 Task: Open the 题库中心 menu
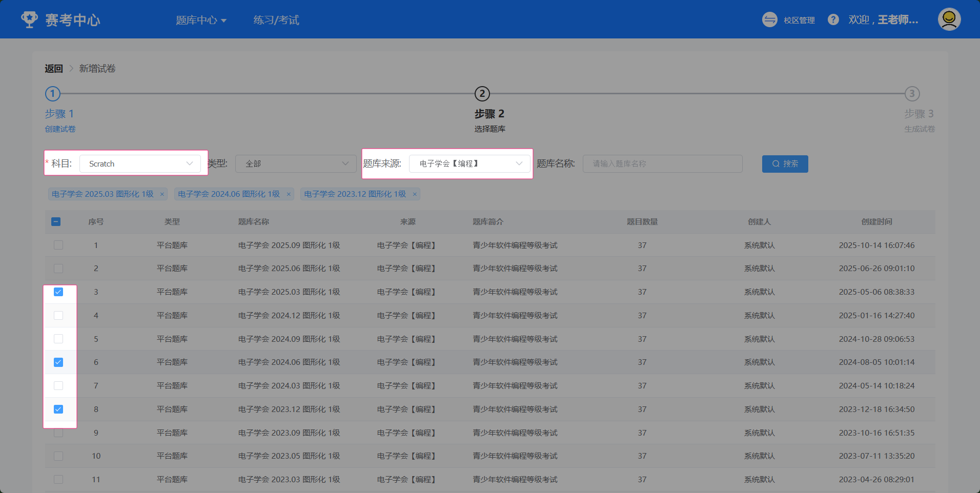point(201,20)
